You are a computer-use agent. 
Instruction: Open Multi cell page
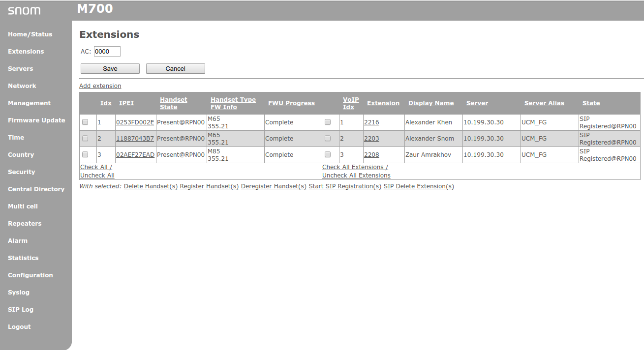(x=23, y=206)
